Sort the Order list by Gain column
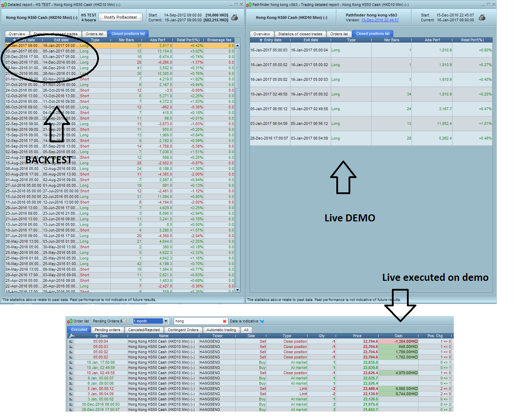The width and height of the screenshot is (516, 420). (x=398, y=336)
